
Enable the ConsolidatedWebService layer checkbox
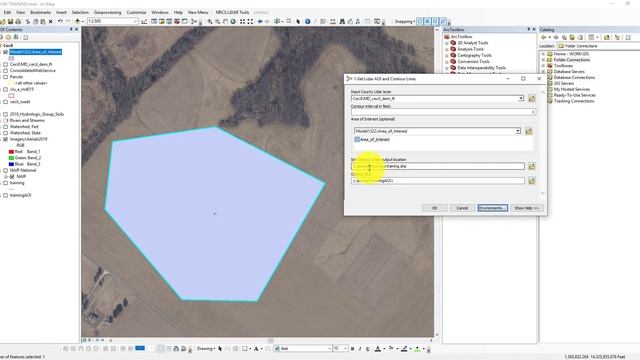[x=5, y=71]
